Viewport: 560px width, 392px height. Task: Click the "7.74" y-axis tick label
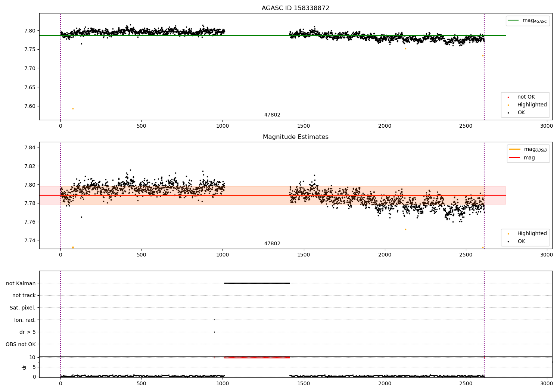[30, 241]
